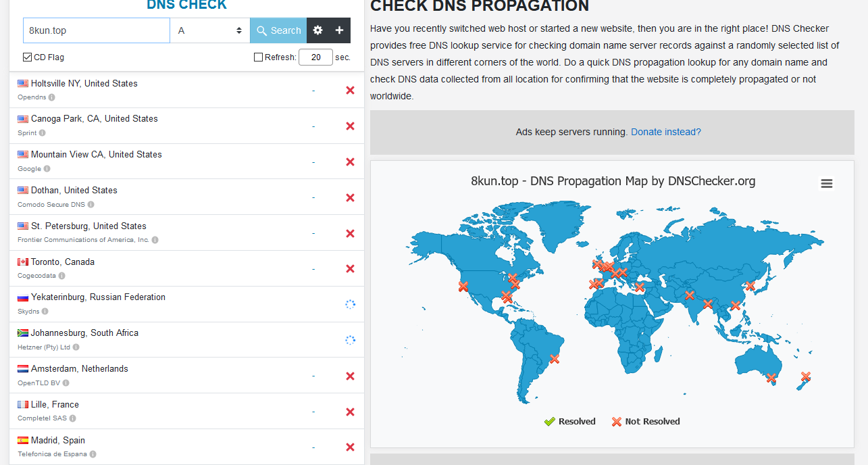Open the Donate instead? link
The height and width of the screenshot is (465, 868).
click(666, 132)
